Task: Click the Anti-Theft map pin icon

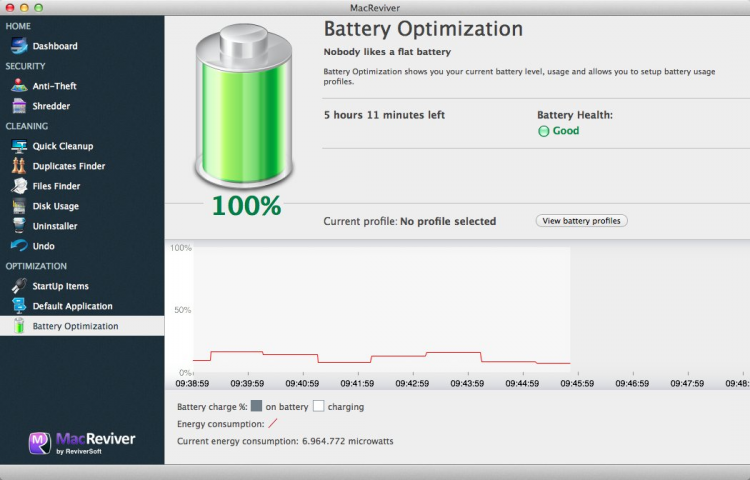Action: point(19,86)
